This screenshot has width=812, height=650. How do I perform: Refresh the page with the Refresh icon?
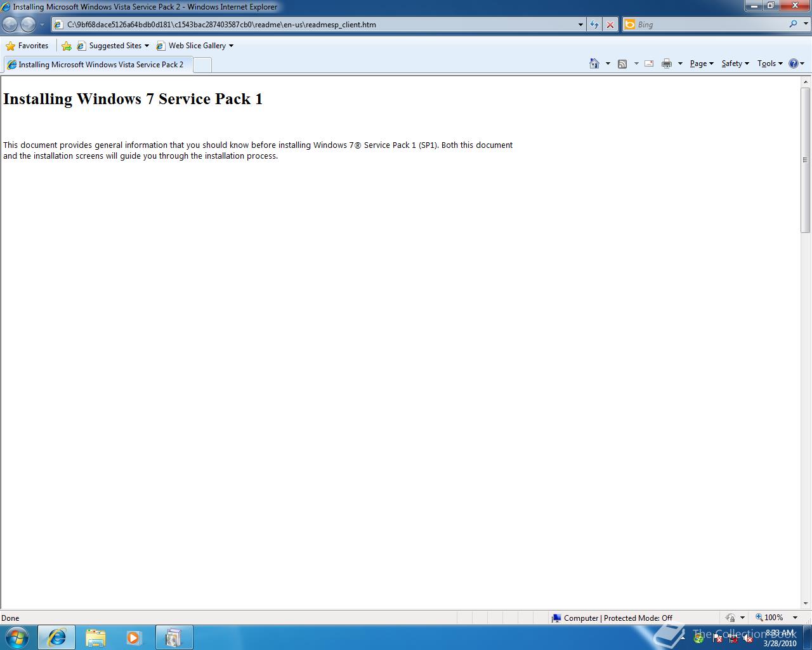(x=594, y=25)
